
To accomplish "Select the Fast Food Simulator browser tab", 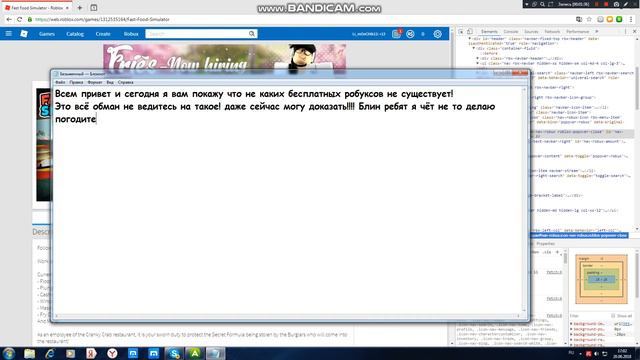I will (37, 8).
